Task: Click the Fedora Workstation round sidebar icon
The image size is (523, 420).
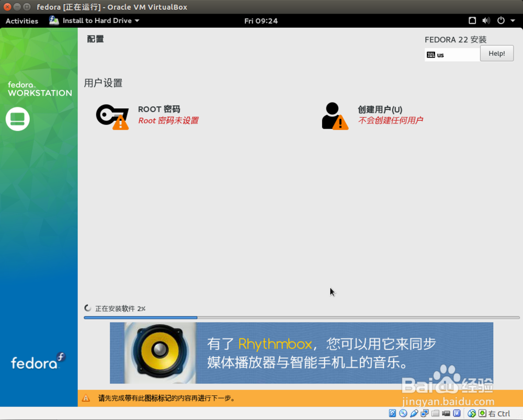Action: point(18,119)
